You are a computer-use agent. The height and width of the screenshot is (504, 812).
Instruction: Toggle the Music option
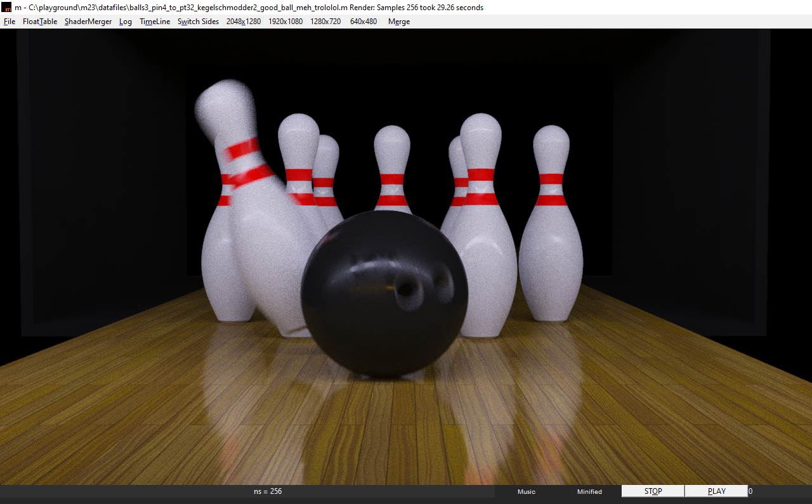click(527, 492)
